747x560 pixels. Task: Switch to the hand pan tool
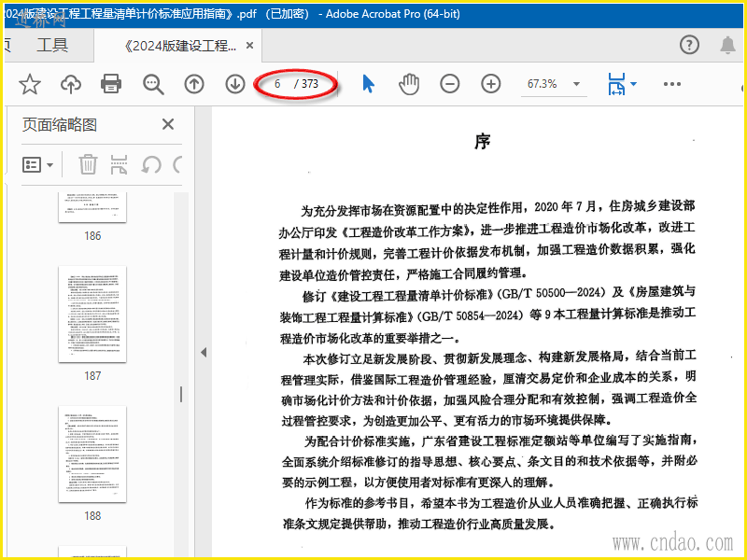click(x=409, y=84)
